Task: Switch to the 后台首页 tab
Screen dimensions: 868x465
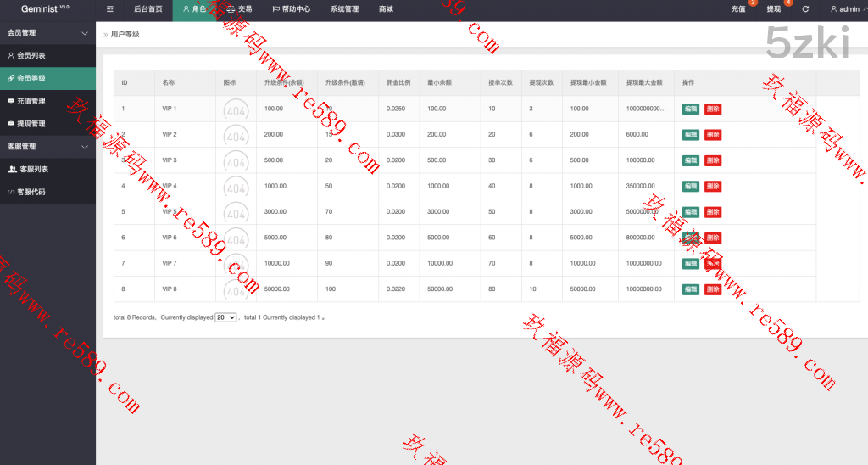Action: click(x=148, y=9)
